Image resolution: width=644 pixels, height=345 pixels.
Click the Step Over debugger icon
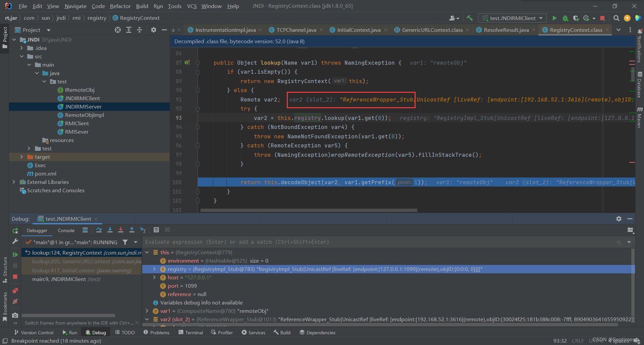point(99,230)
